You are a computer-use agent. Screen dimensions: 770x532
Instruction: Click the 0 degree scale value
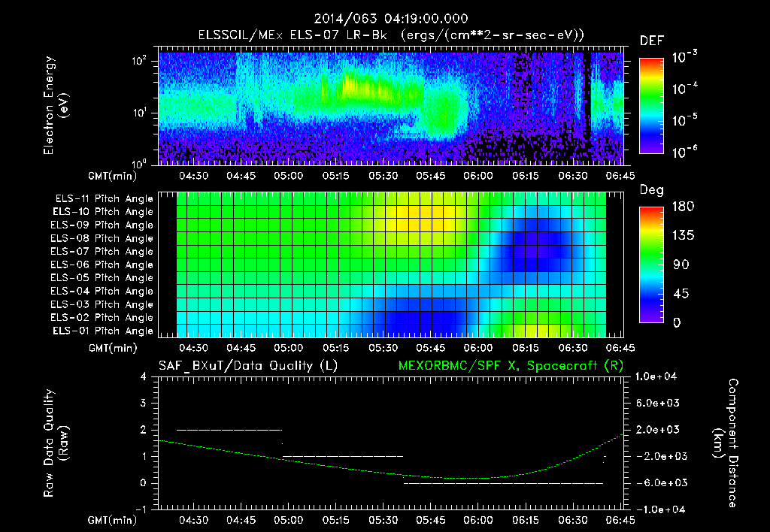click(x=677, y=322)
